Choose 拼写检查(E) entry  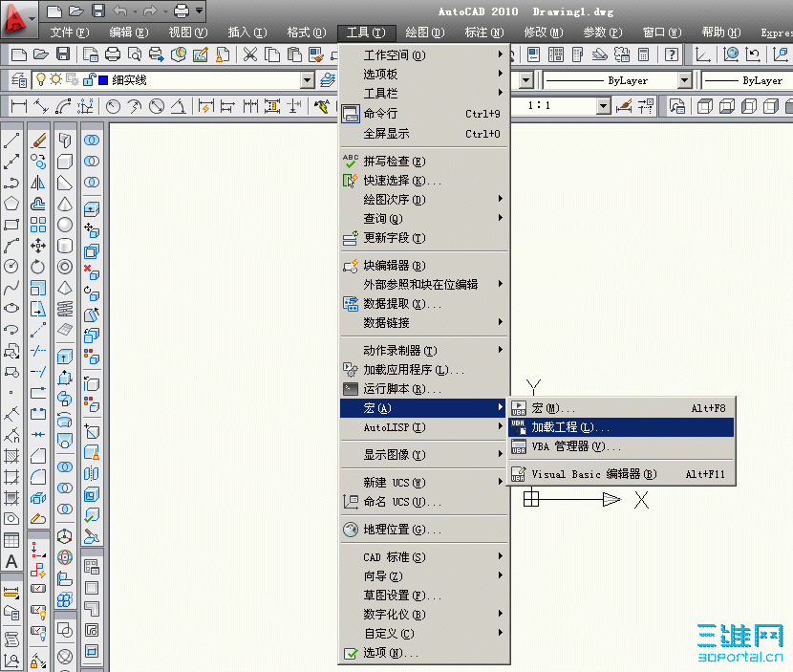point(424,161)
